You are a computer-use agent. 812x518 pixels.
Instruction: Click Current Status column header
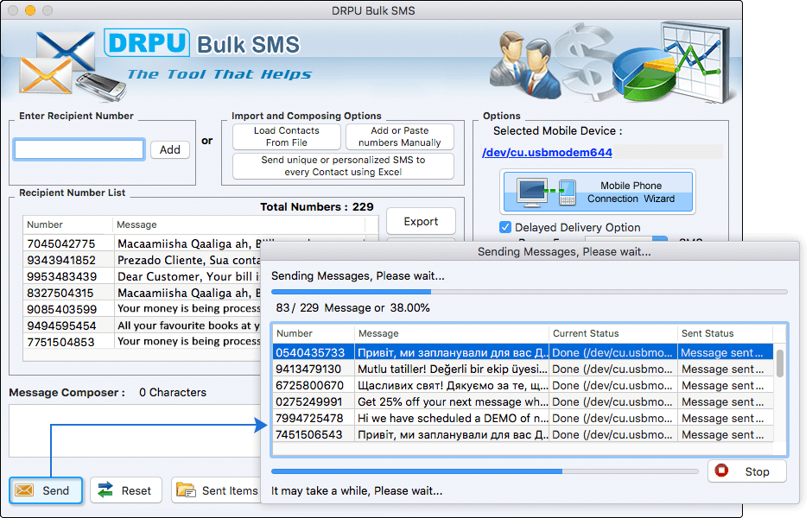click(x=613, y=334)
